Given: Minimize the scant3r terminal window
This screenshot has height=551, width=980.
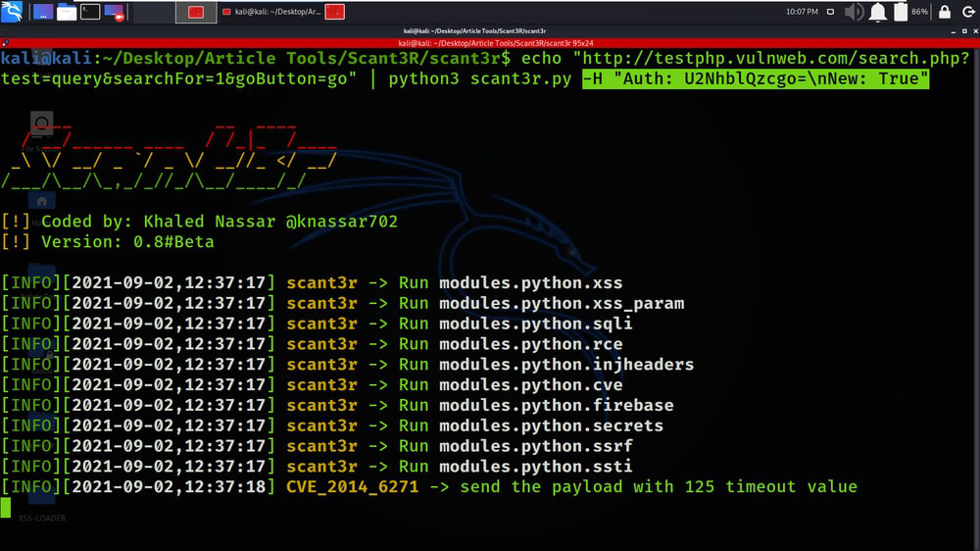Looking at the screenshot, I should [954, 31].
